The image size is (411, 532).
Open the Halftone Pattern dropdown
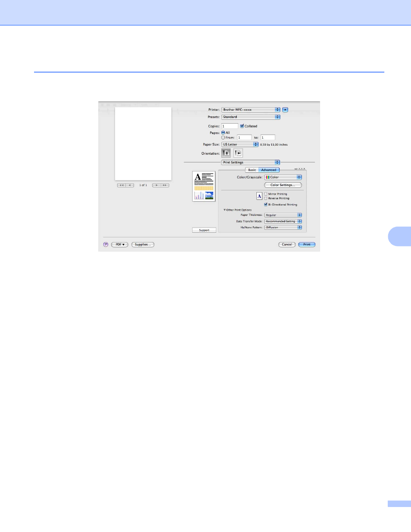(283, 227)
